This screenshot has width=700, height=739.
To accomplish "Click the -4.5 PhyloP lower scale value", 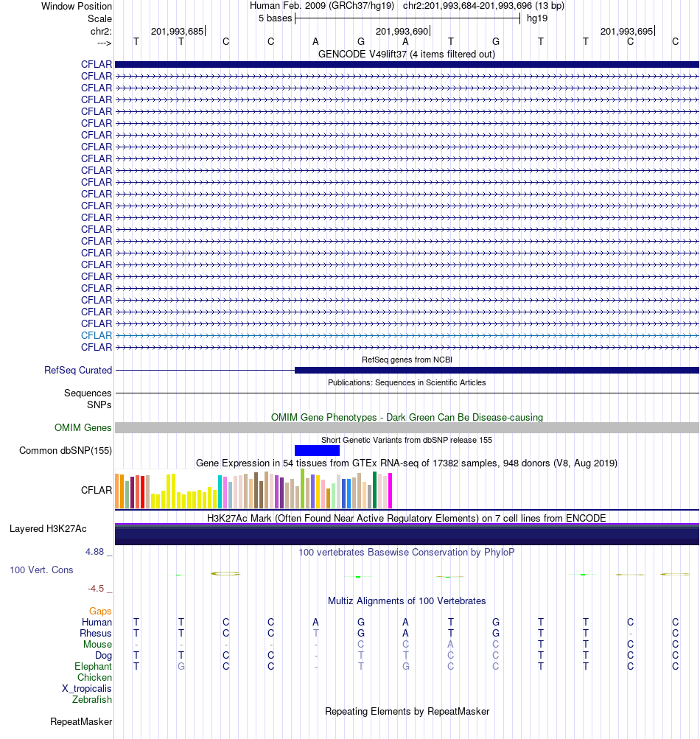I will coord(96,588).
